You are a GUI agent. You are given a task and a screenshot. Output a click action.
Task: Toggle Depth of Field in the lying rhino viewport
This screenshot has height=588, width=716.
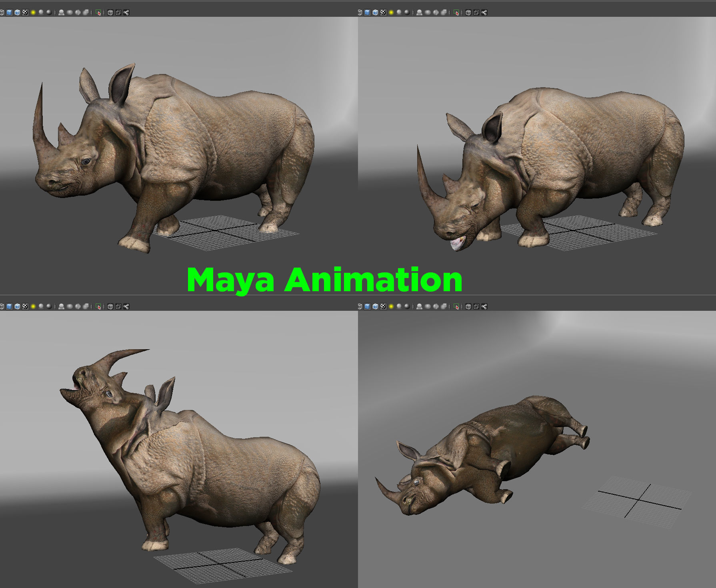coord(444,306)
